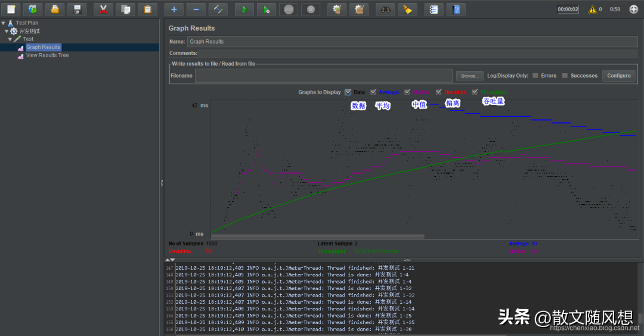Open the Function helper list icon
The width and height of the screenshot is (644, 336).
click(434, 9)
